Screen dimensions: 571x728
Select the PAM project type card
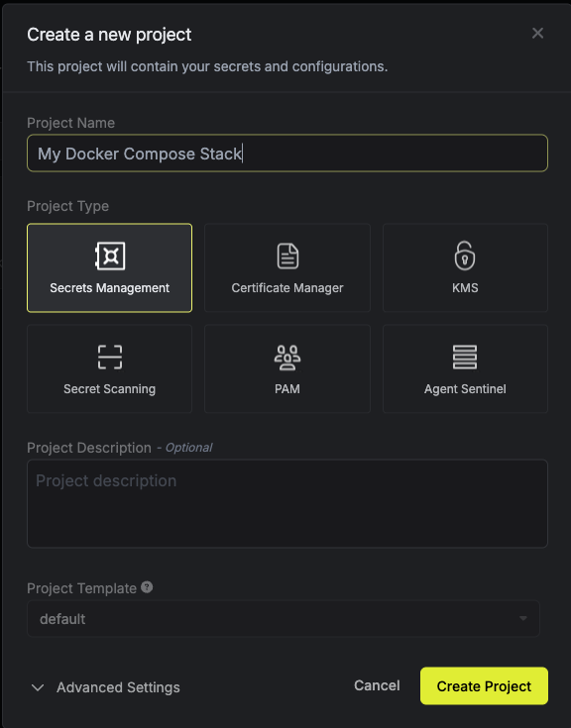click(x=287, y=368)
